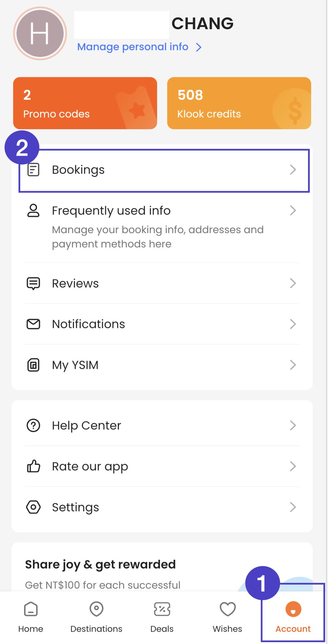Expand the Bookings row chevron
The image size is (328, 644).
(x=293, y=170)
